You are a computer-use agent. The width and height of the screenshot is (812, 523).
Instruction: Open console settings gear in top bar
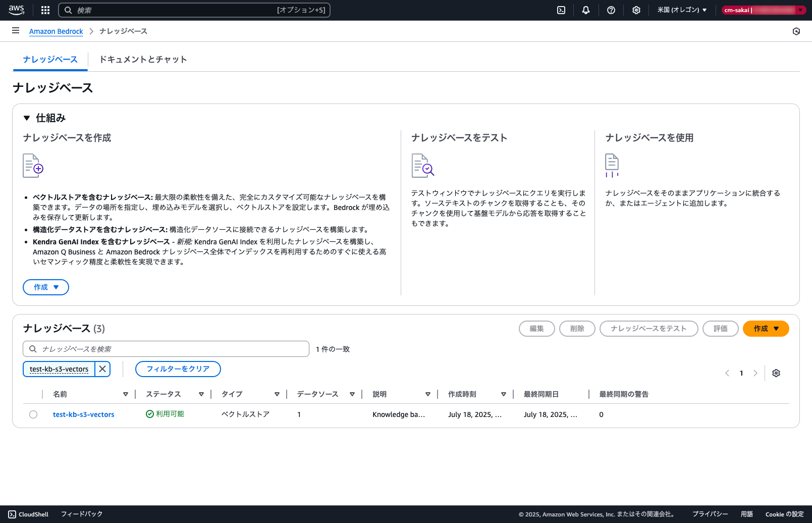pos(636,10)
